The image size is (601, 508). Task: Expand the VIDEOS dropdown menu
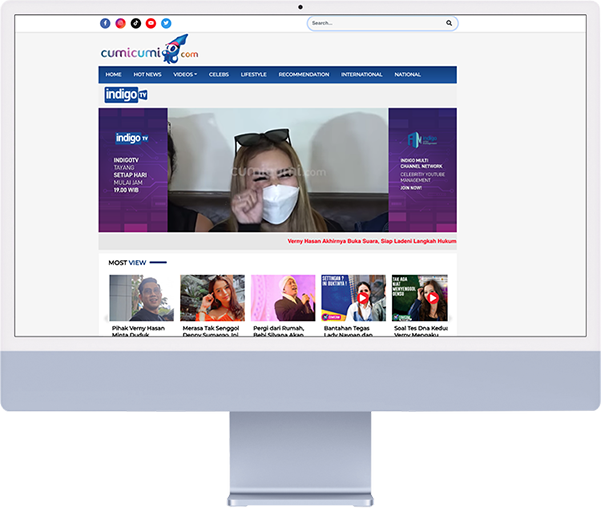(185, 74)
